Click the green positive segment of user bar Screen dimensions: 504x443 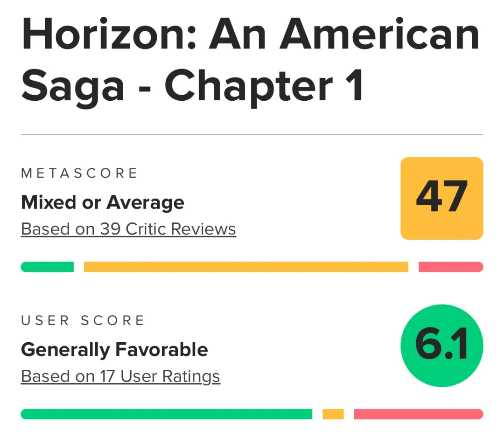[x=167, y=414]
